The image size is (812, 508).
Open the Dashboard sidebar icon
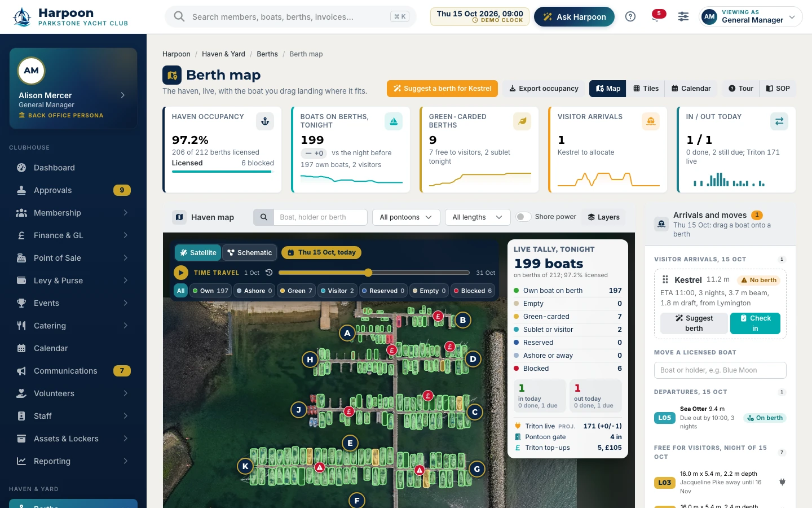click(x=21, y=168)
